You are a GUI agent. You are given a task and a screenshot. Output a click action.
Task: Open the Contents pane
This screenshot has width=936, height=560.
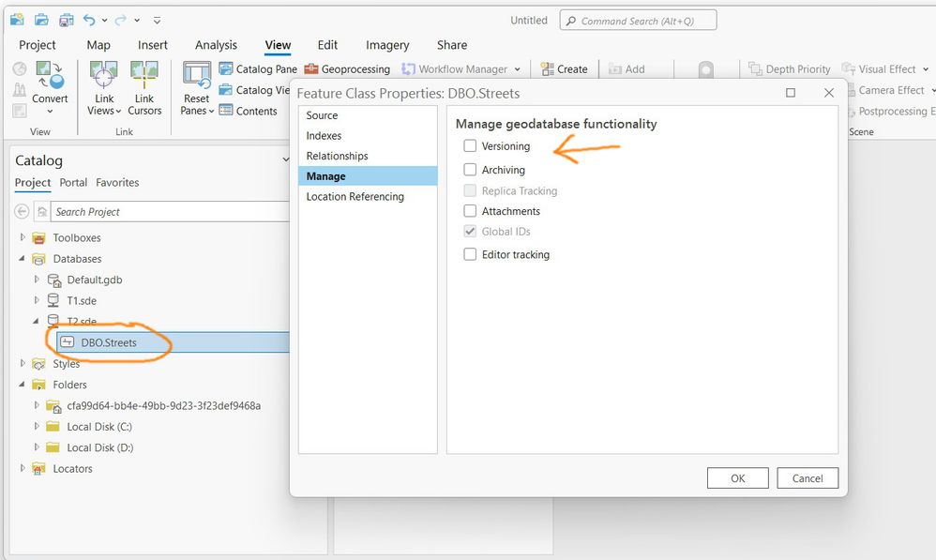point(248,111)
